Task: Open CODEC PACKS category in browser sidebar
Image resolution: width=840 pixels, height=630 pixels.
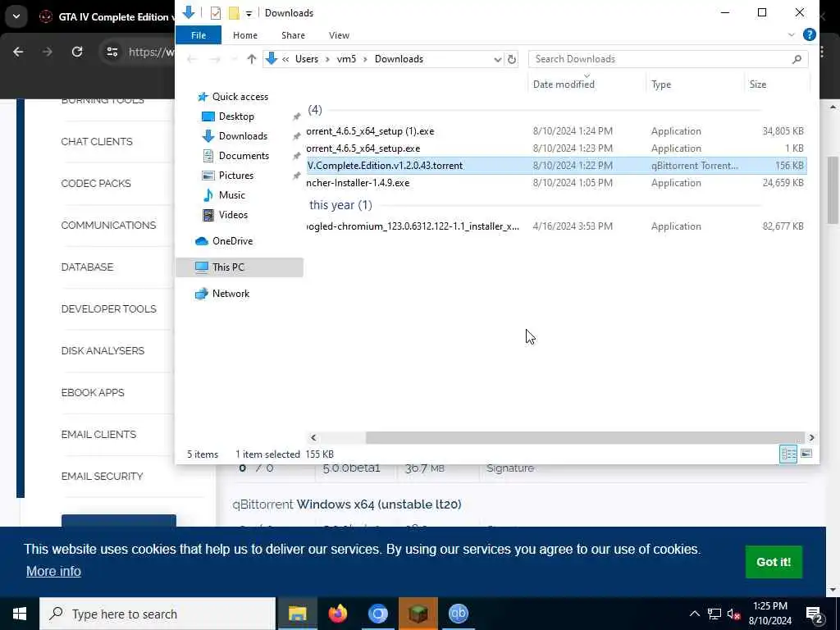Action: pos(96,183)
